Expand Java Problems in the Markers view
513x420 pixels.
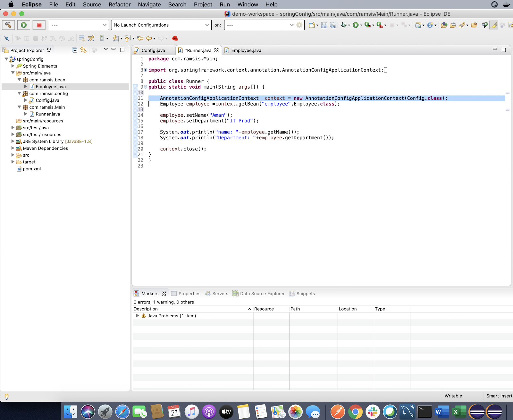[138, 316]
